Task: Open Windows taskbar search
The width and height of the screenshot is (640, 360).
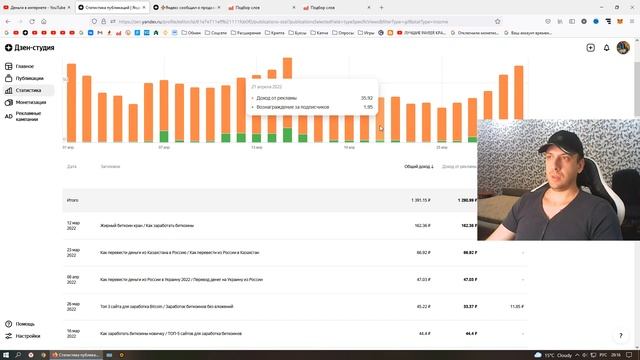Action: click(x=18, y=355)
